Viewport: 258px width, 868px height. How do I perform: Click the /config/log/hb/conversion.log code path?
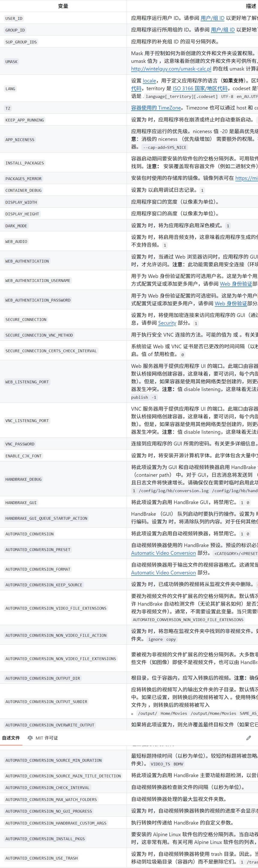[x=173, y=491]
